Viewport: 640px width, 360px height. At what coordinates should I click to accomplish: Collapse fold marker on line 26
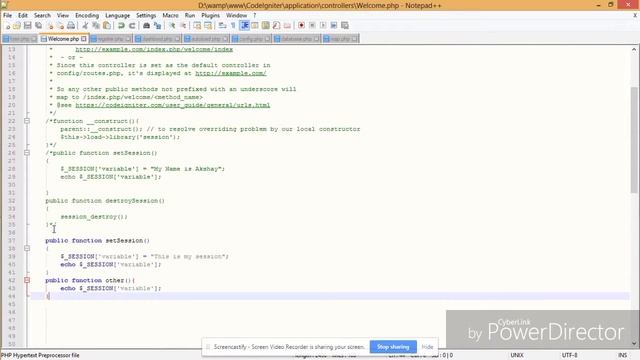coord(27,153)
